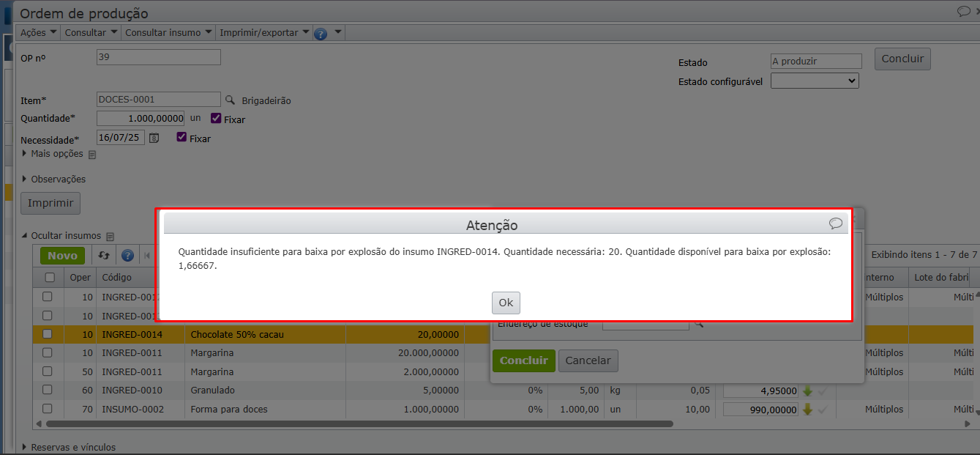Check the INSUMO-0002 row checkbox
Image resolution: width=980 pixels, height=455 pixels.
(48, 409)
